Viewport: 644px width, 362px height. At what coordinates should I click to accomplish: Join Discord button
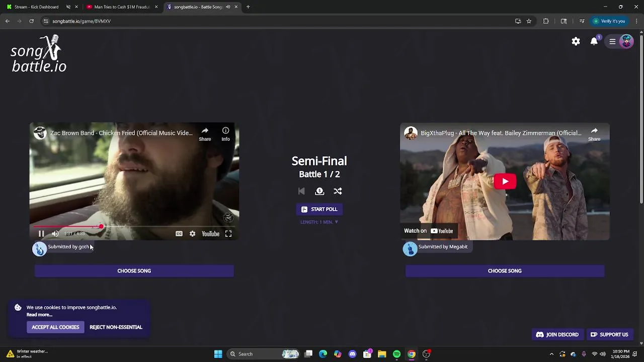point(557,334)
